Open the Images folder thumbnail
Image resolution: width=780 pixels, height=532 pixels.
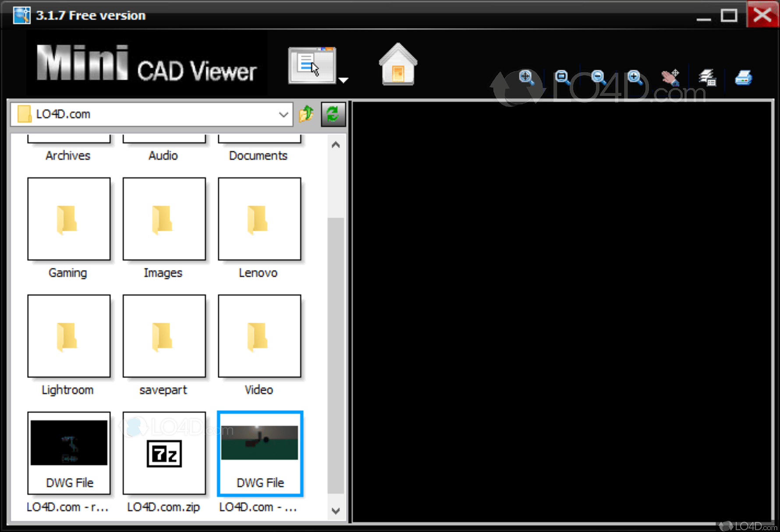[x=164, y=218]
